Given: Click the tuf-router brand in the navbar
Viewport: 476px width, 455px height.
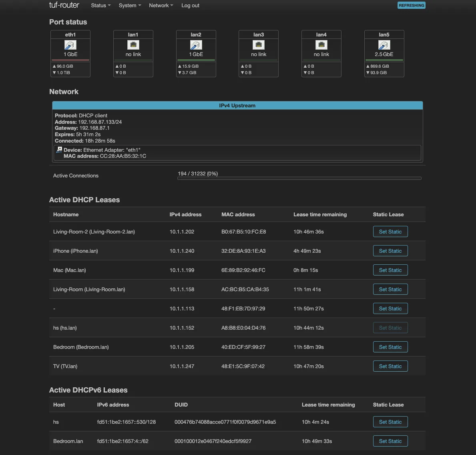Looking at the screenshot, I should pos(64,5).
